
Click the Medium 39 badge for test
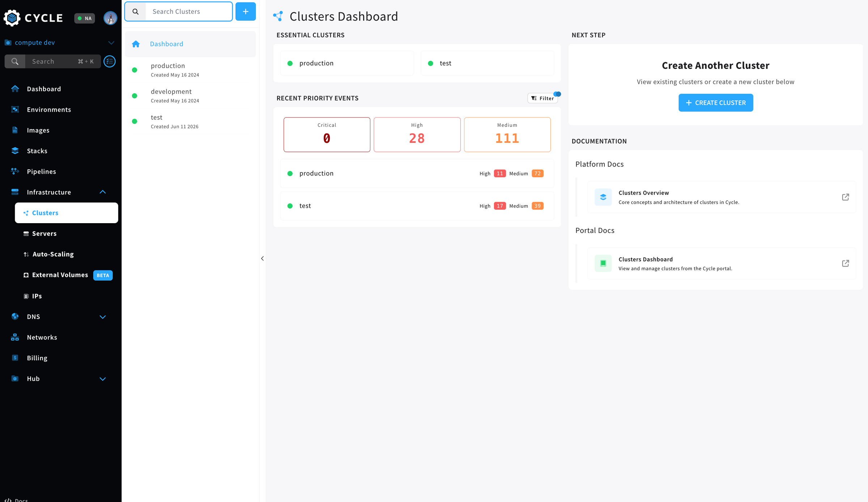coord(537,206)
